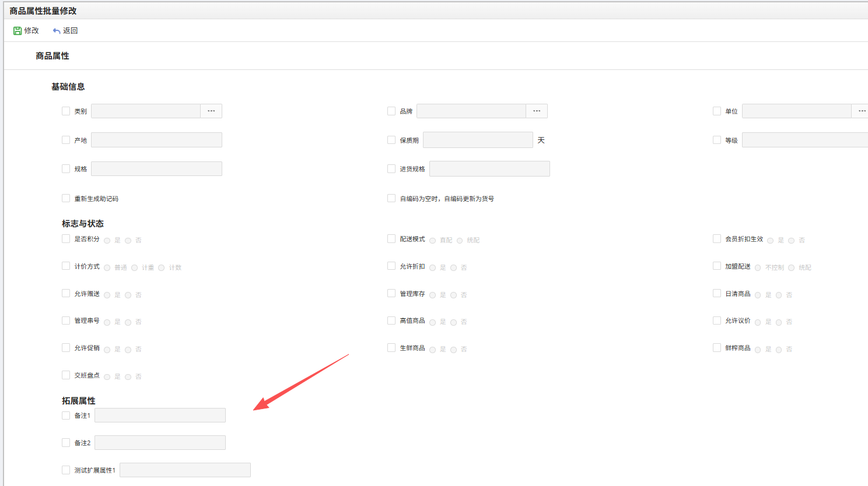The image size is (868, 486).
Task: Enable the 是否积分 checkbox
Action: tap(66, 239)
